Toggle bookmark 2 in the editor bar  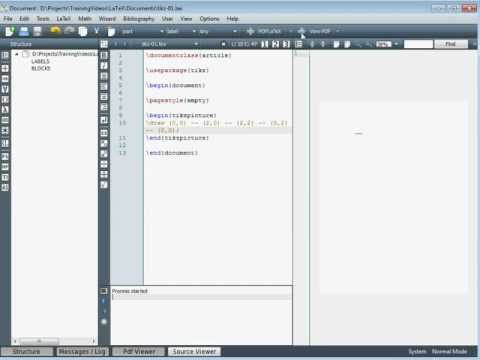[x=276, y=44]
